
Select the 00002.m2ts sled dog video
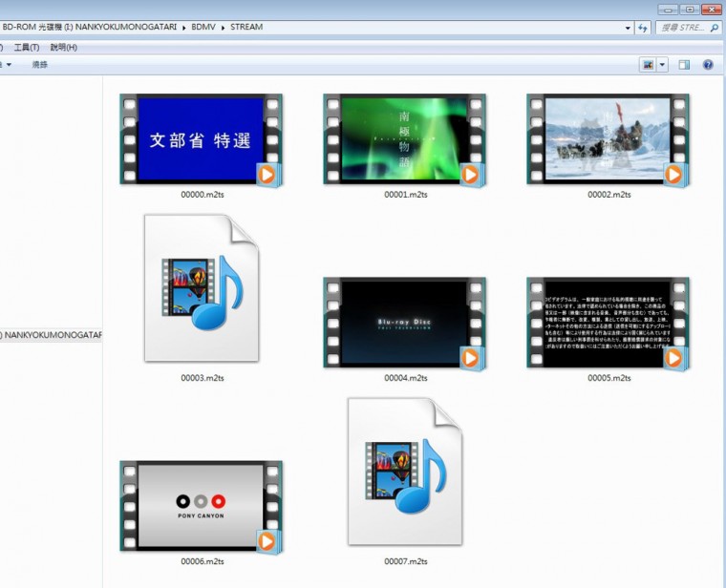(x=608, y=139)
